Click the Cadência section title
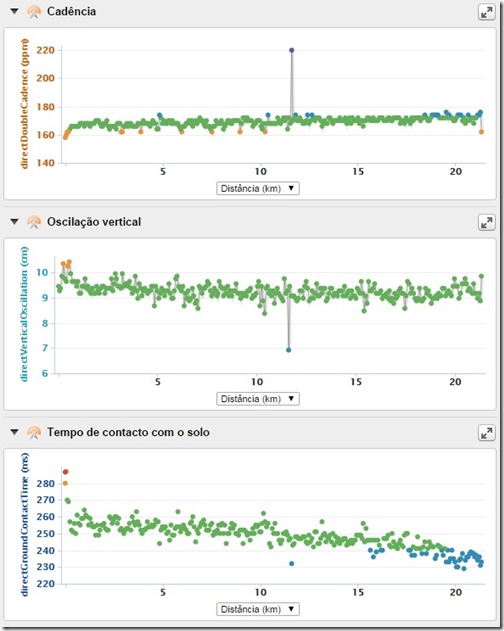The image size is (504, 631). 72,11
